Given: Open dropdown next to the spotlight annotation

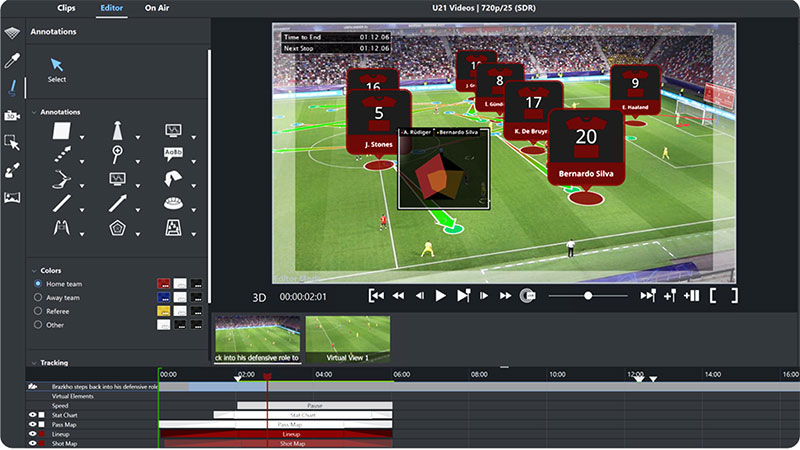Looking at the screenshot, I should pos(137,138).
